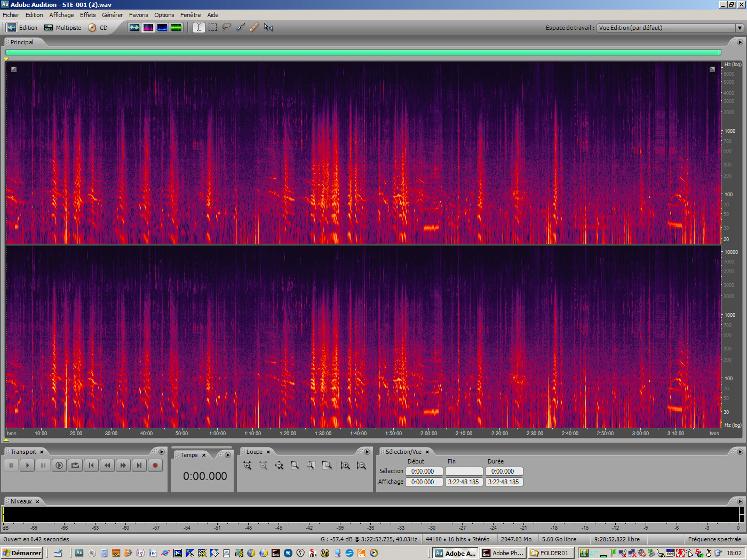The width and height of the screenshot is (747, 560).
Task: Select the marquee selection tool
Action: [x=212, y=27]
